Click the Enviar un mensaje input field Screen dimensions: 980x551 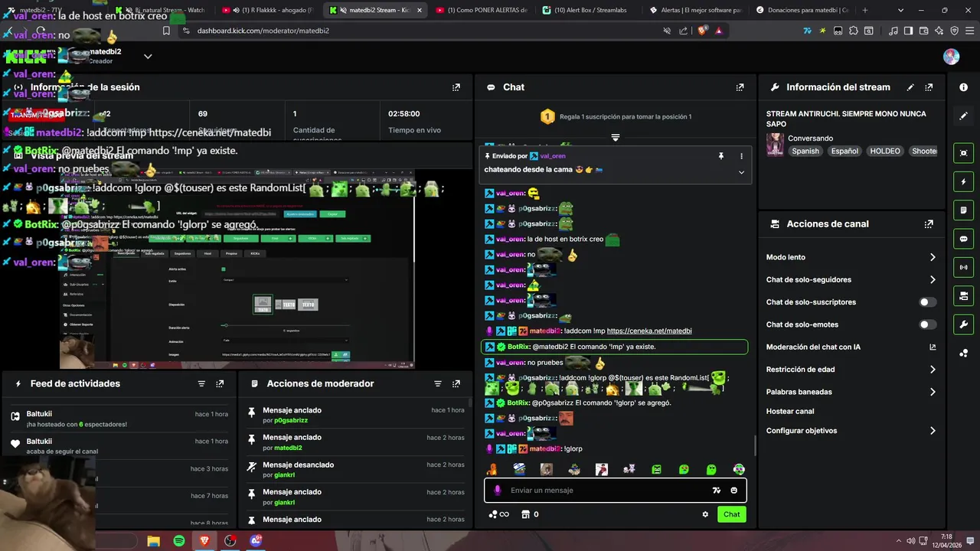point(616,491)
